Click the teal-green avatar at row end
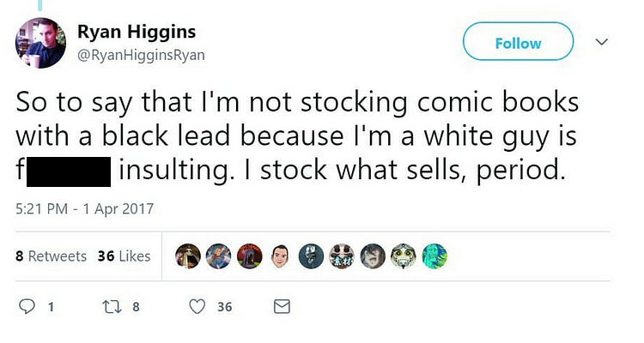 click(x=434, y=256)
